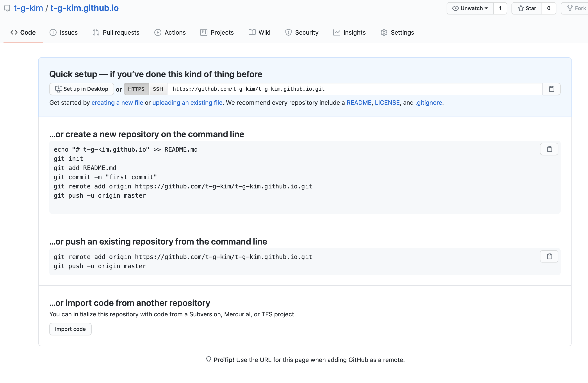This screenshot has height=383, width=588.
Task: Open the Security shield tab
Action: coord(302,32)
